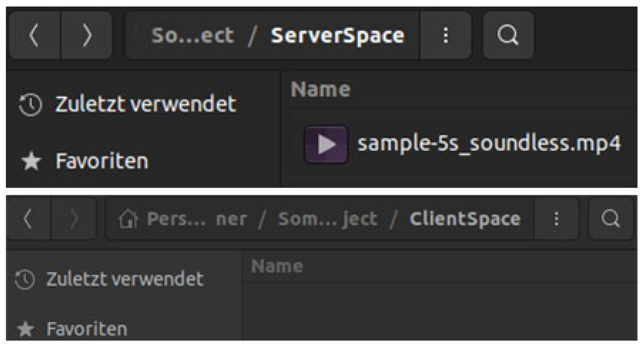The image size is (644, 348).
Task: Open three-dot path menu beside ClientSpace
Action: [556, 219]
